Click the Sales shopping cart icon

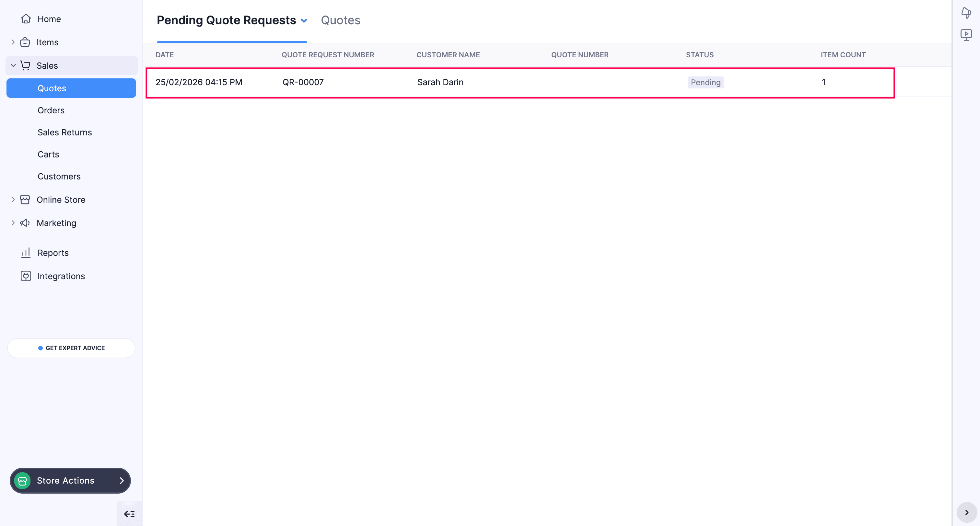(25, 65)
